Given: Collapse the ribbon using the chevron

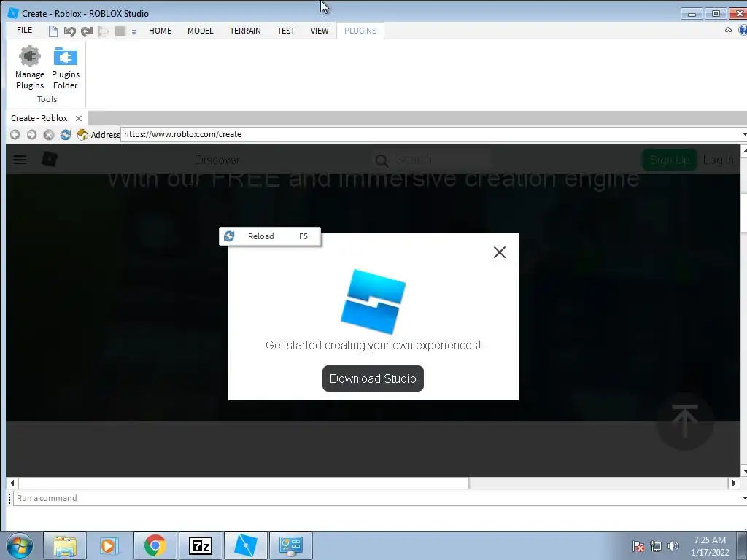Looking at the screenshot, I should (x=728, y=30).
